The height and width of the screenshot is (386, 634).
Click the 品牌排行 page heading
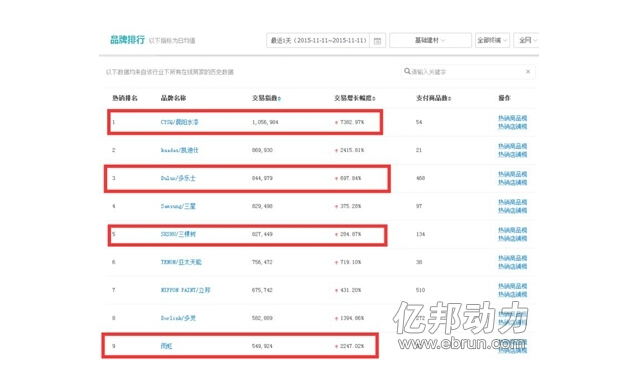(127, 40)
